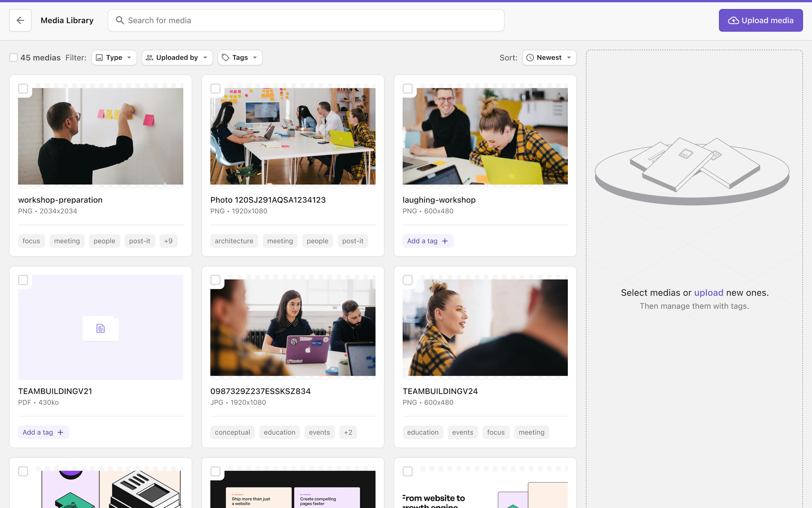
Task: Click the cloud upload icon
Action: pyautogui.click(x=733, y=21)
